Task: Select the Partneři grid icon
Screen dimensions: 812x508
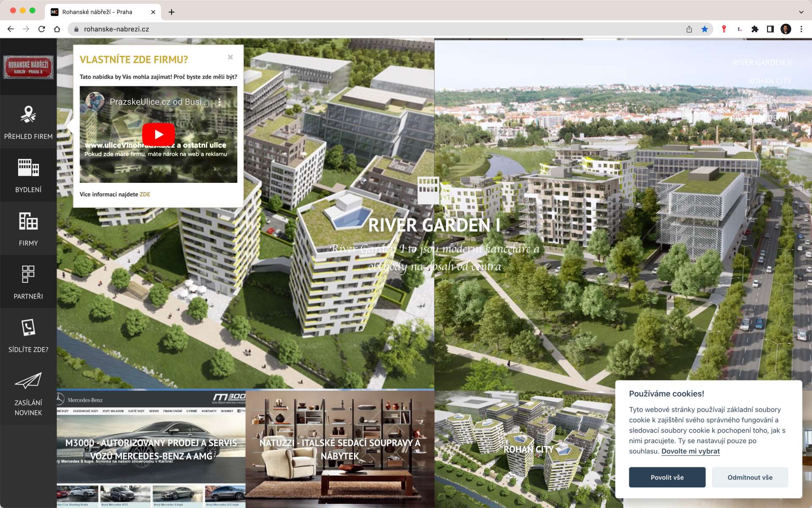Action: (28, 274)
